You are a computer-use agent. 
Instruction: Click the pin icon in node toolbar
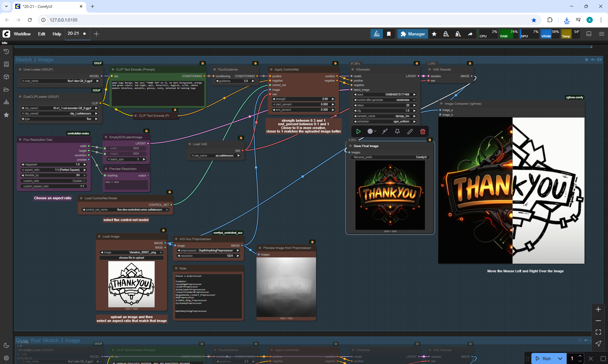pyautogui.click(x=397, y=131)
